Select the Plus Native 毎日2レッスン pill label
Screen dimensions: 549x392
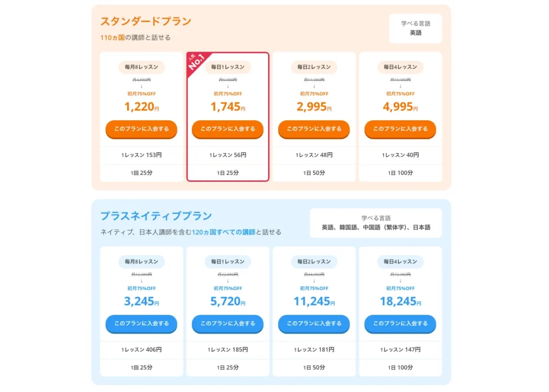click(x=314, y=262)
